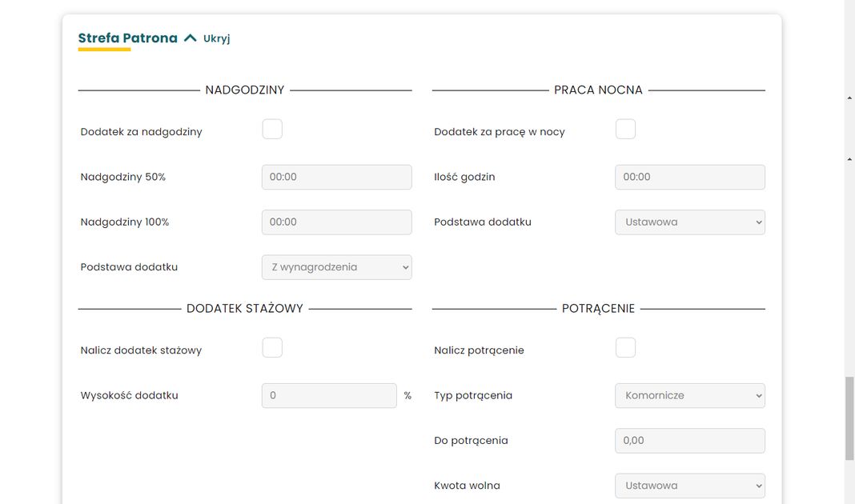The width and height of the screenshot is (855, 504).
Task: Click the Ilość godzin input field
Action: coord(689,177)
